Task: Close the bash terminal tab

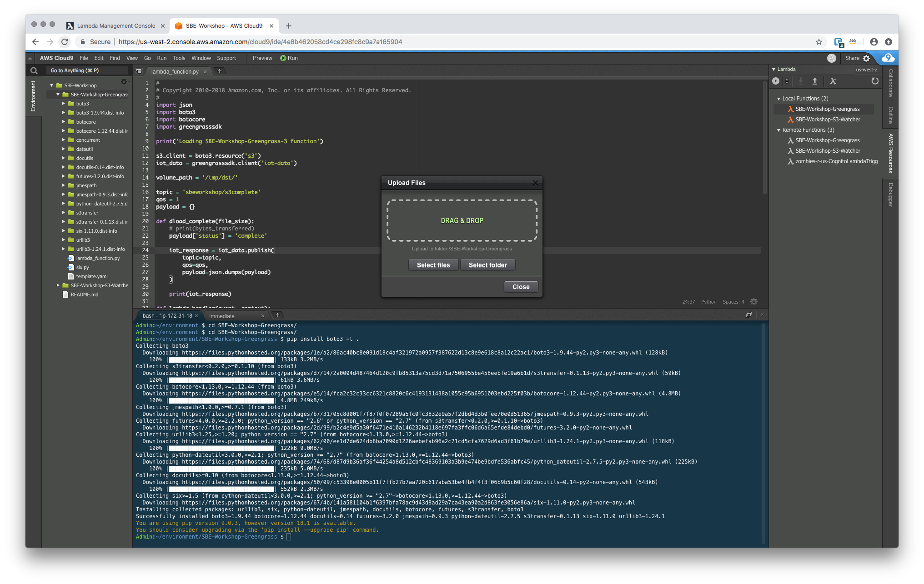Action: click(x=196, y=316)
